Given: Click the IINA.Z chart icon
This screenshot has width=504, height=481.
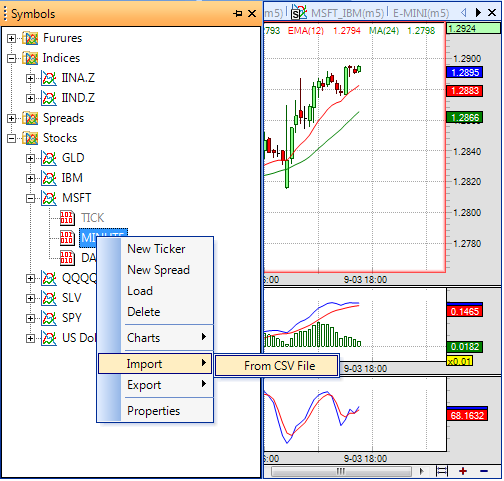Looking at the screenshot, I should [x=49, y=78].
